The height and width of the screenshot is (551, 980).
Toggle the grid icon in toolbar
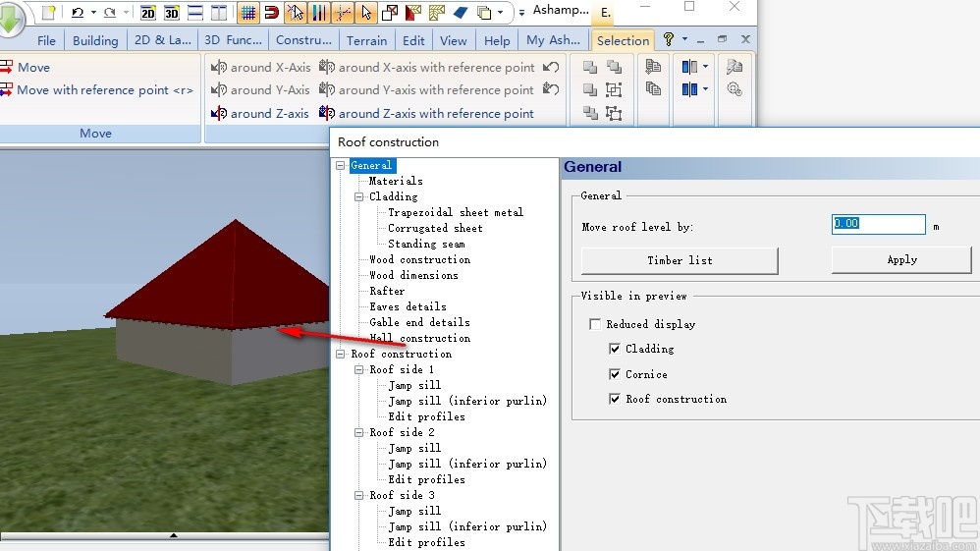pyautogui.click(x=248, y=12)
